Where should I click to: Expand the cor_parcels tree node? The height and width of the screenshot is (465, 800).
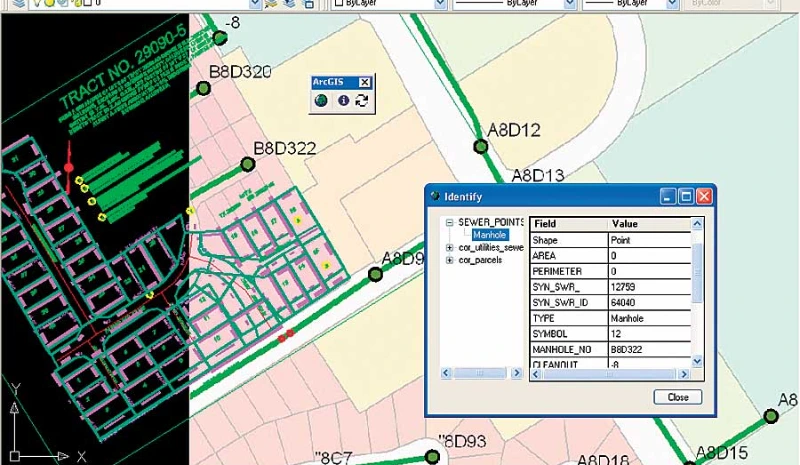pos(450,260)
